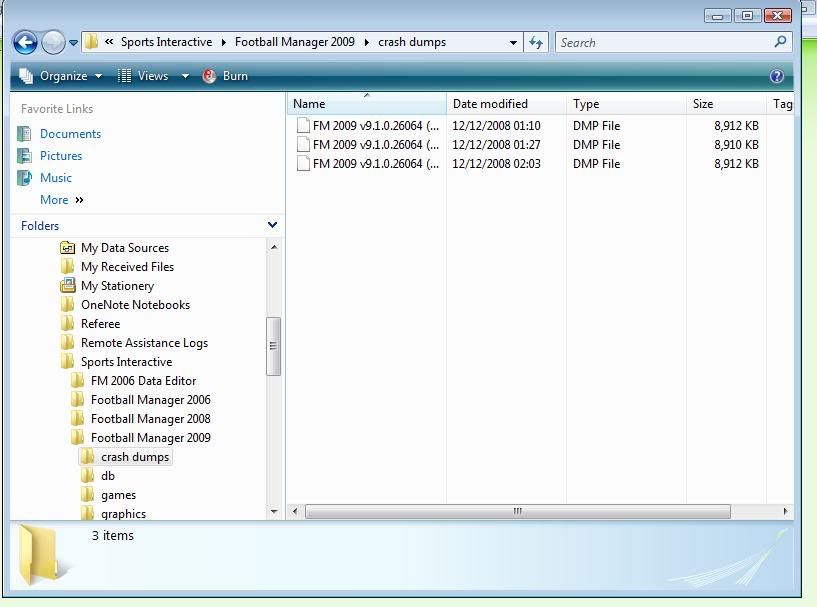This screenshot has width=817, height=607.
Task: Select OneNote Notebooks folder
Action: tap(135, 305)
